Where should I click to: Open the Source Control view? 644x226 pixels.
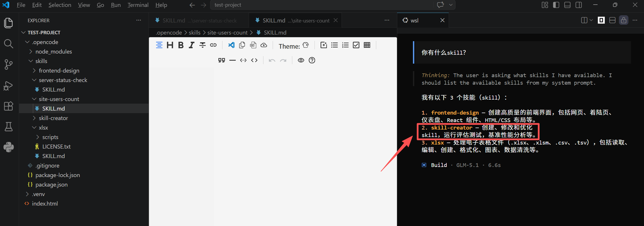[x=9, y=64]
